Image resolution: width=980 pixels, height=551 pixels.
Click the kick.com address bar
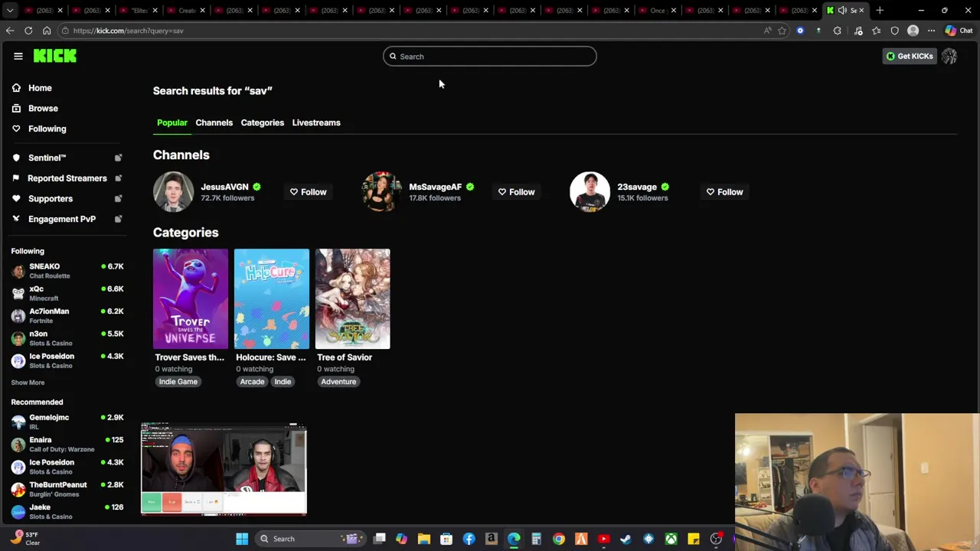tap(413, 31)
